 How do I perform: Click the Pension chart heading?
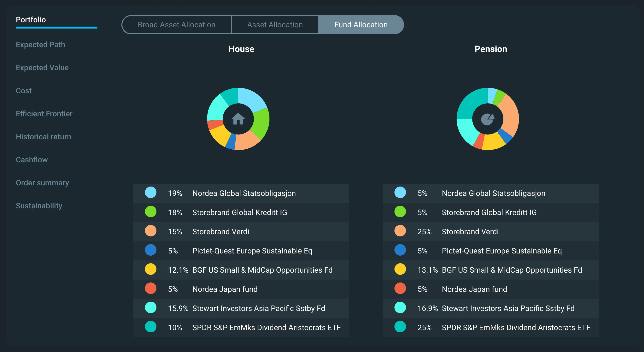[x=491, y=49]
